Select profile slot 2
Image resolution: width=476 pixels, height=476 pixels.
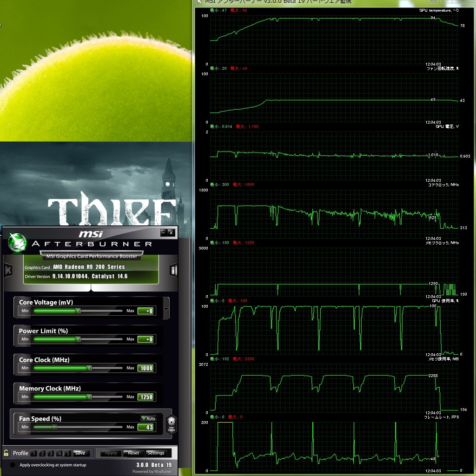(42, 453)
